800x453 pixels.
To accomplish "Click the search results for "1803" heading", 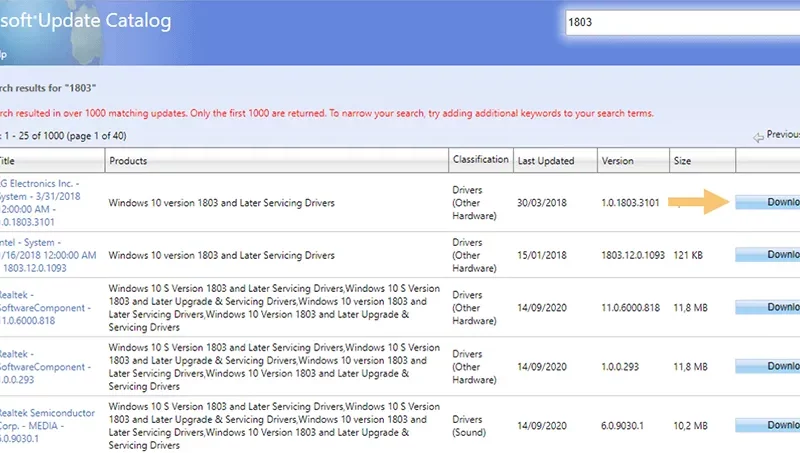I will tap(48, 88).
